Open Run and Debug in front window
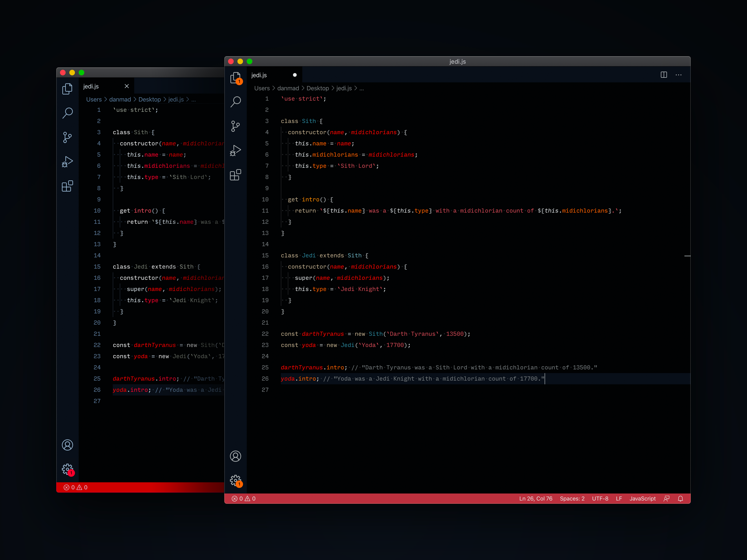The height and width of the screenshot is (560, 747). pos(235,150)
